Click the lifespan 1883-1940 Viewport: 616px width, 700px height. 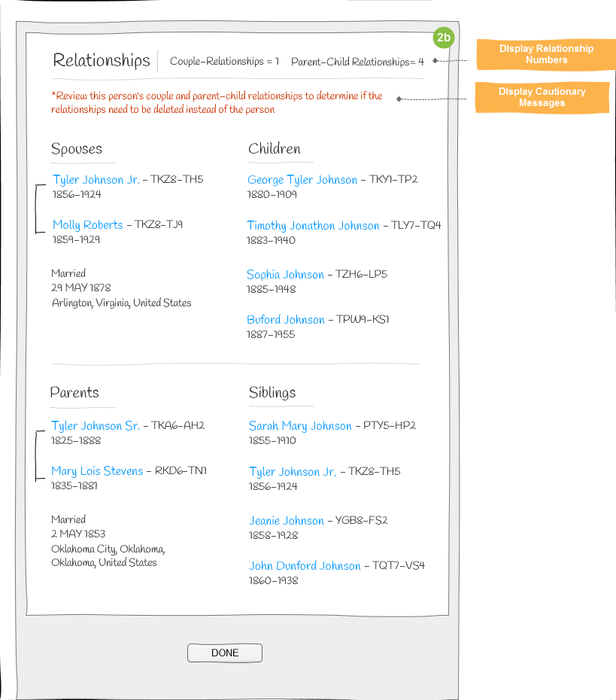(x=272, y=240)
